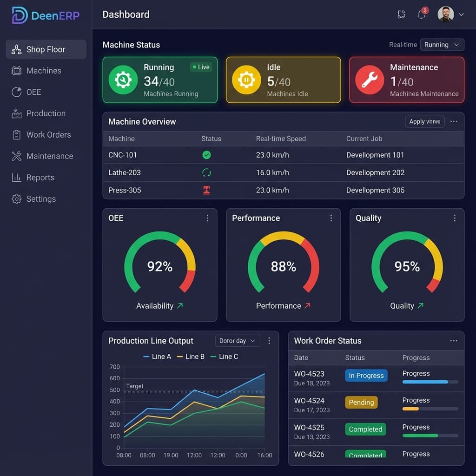Open the Performance card kebab menu
Viewport: 476px width, 476px height.
tap(331, 218)
